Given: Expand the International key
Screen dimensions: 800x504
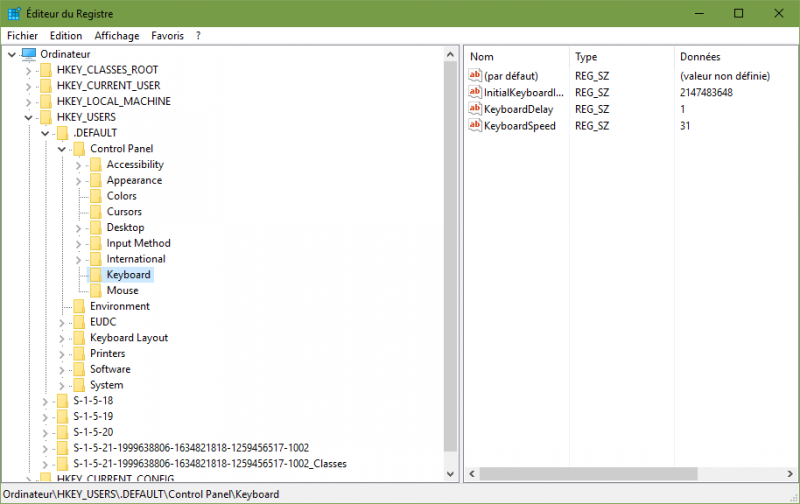Looking at the screenshot, I should [x=78, y=260].
